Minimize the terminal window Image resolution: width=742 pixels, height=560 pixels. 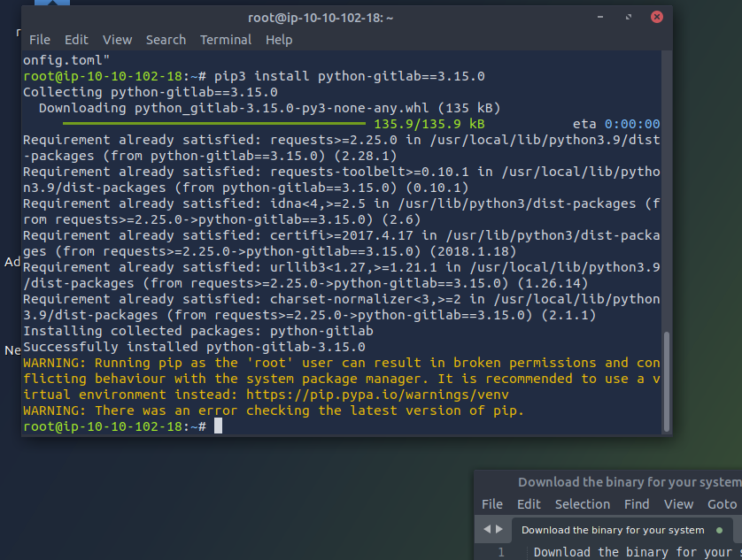pyautogui.click(x=600, y=17)
